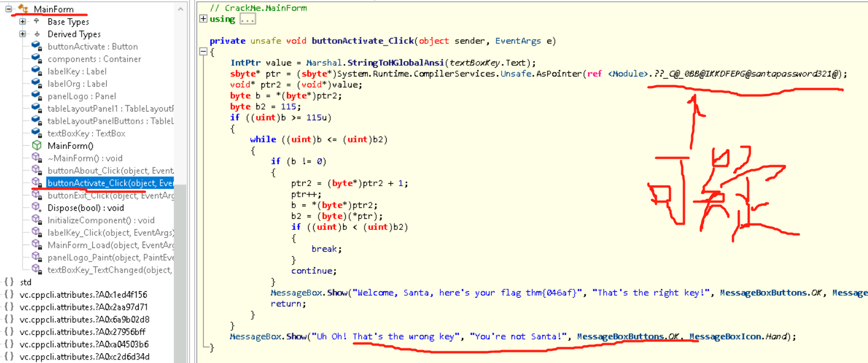The width and height of the screenshot is (868, 363).
Task: Collapse the buttonActivate_Click method body
Action: (203, 51)
